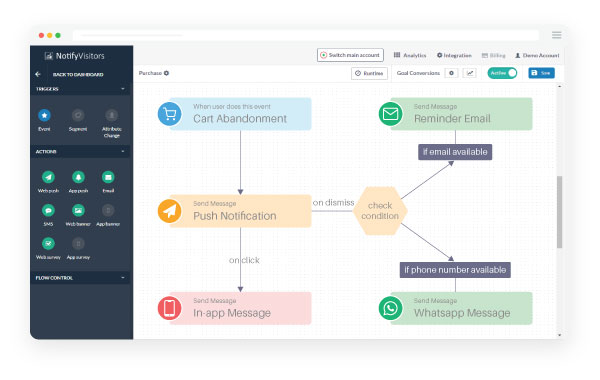Click the Switch main account button
The width and height of the screenshot is (600, 380).
coord(350,55)
